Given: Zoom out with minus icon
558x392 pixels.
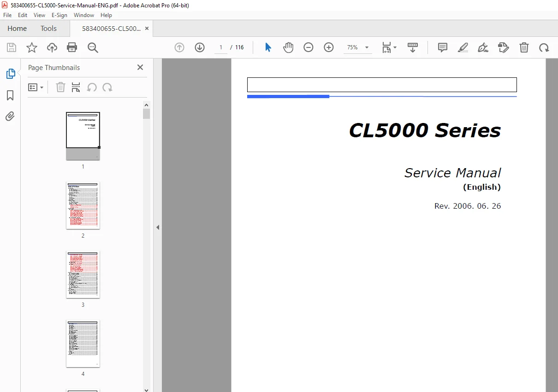Looking at the screenshot, I should [309, 47].
